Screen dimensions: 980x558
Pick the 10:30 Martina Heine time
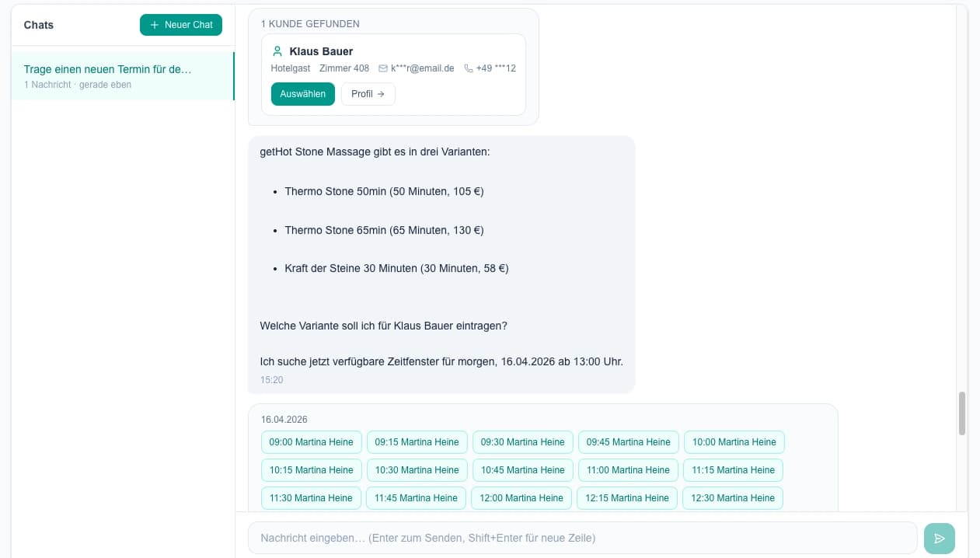click(x=417, y=470)
